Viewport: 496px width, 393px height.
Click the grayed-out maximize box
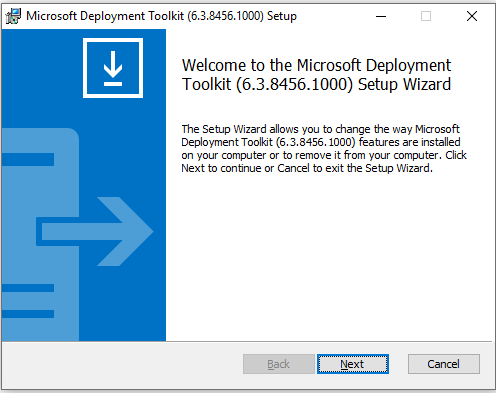pyautogui.click(x=426, y=16)
